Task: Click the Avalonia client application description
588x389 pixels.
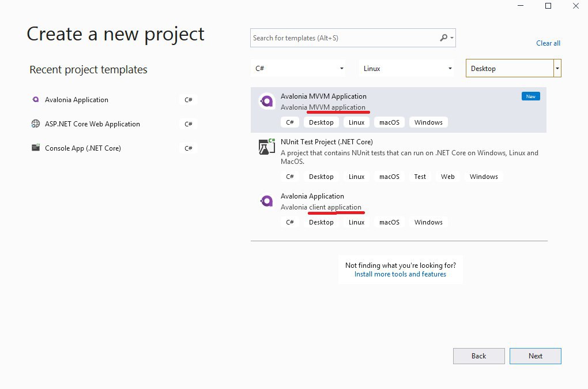Action: tap(321, 207)
